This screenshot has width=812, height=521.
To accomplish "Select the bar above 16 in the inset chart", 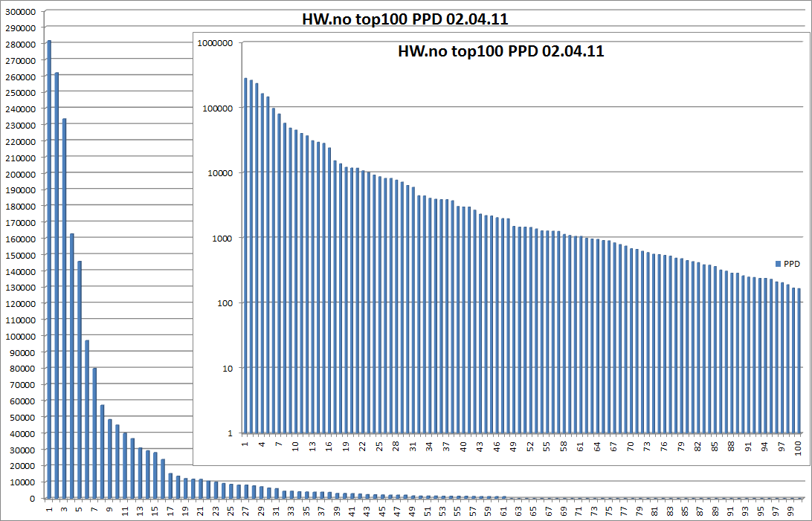I will [329, 291].
